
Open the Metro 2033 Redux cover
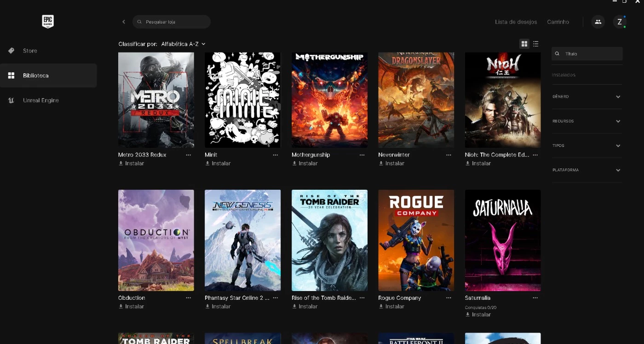(156, 100)
